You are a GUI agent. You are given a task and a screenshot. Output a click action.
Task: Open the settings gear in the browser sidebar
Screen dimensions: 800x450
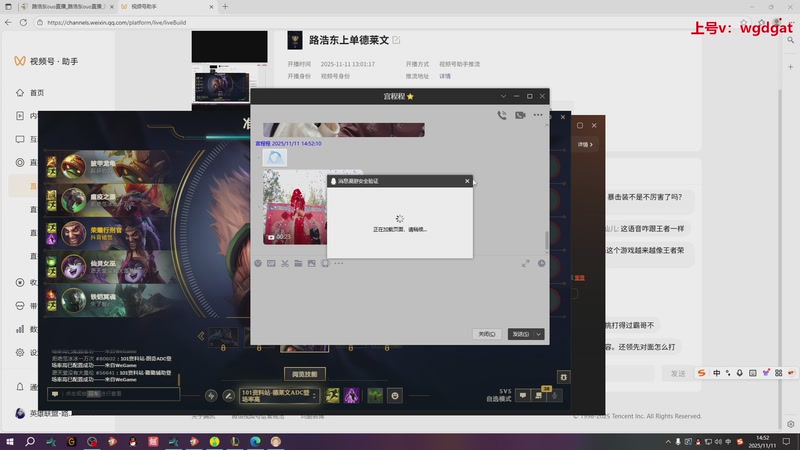(790, 424)
